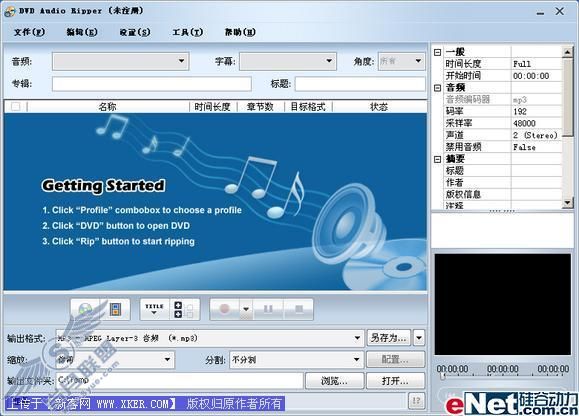Open the TITLE selection toolbar button
579x416 pixels.
click(x=154, y=309)
